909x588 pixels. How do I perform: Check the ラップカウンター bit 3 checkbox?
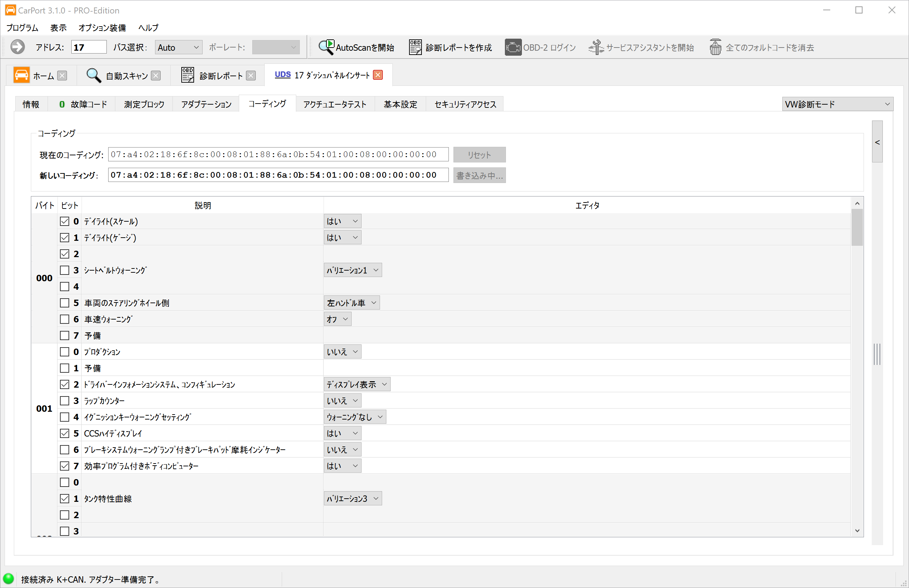(x=65, y=401)
